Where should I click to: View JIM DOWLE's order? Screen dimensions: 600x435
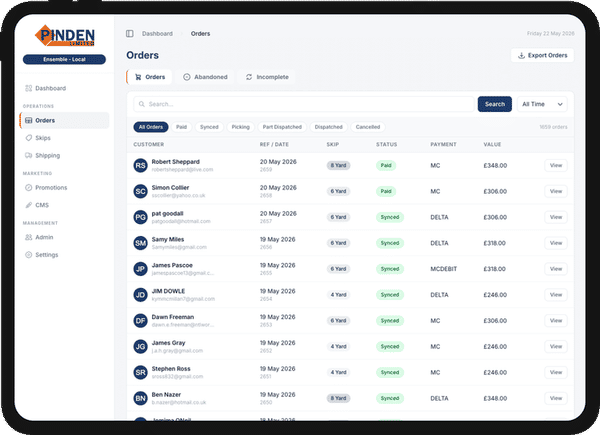(x=556, y=295)
